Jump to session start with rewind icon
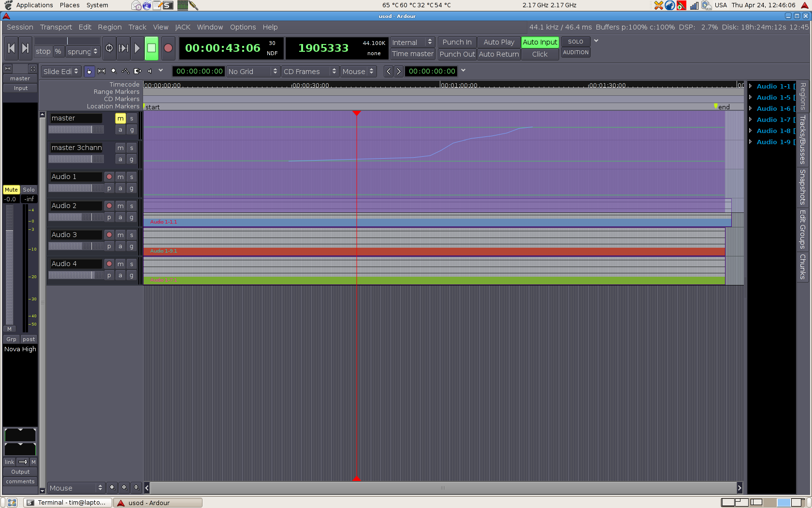812x508 pixels. (11, 48)
